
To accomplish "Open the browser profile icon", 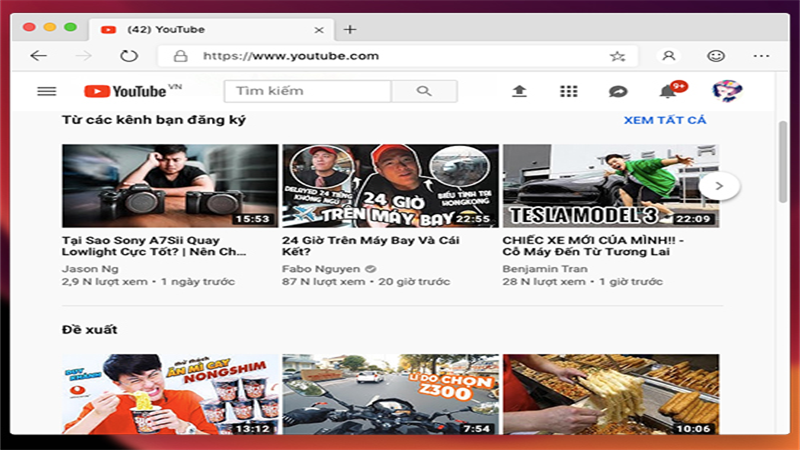I will (668, 56).
